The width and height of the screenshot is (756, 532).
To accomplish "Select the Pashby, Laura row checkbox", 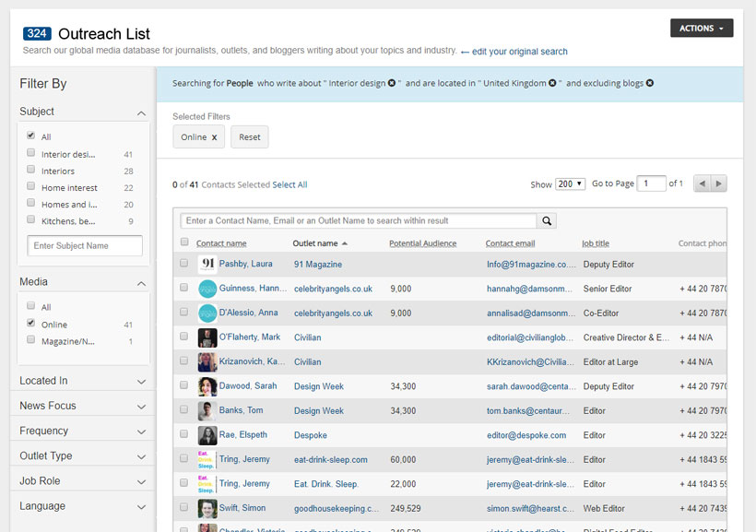I will (x=184, y=264).
